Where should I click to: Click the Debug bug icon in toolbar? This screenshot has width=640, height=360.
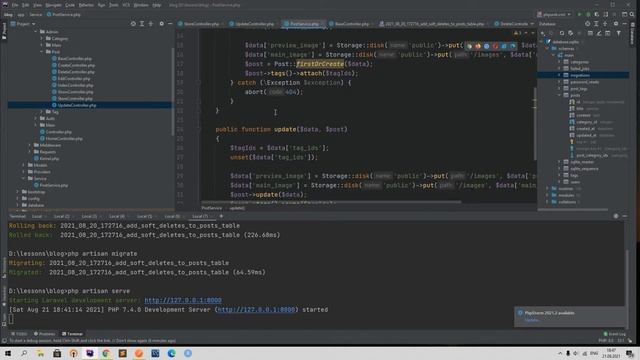588,15
